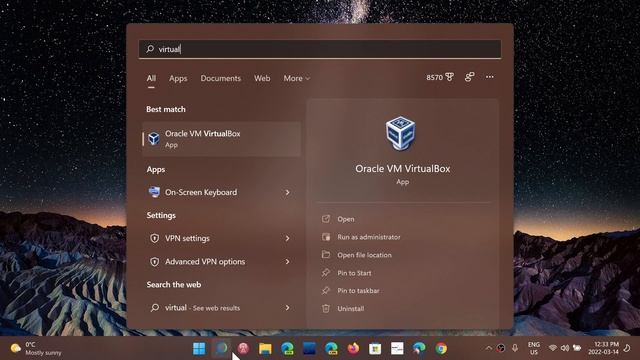
Task: Click the On-Screen Keyboard app icon
Action: coord(154,192)
